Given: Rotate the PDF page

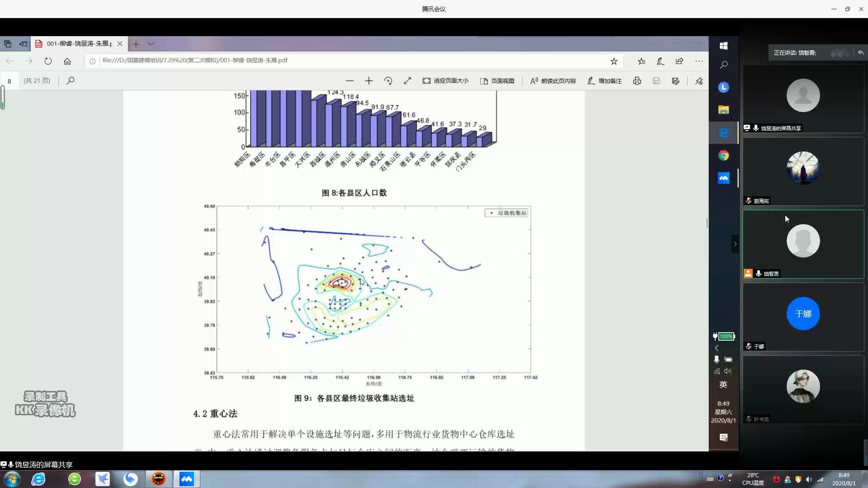Looking at the screenshot, I should pyautogui.click(x=388, y=81).
